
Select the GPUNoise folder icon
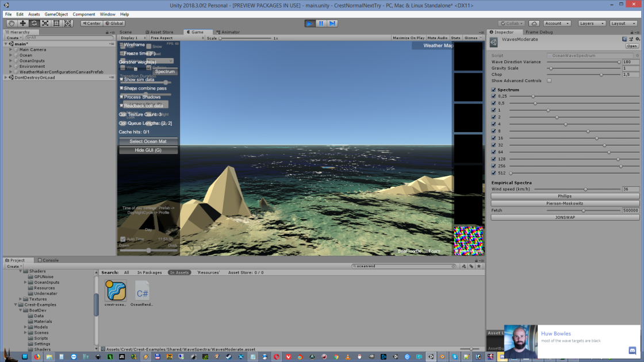pyautogui.click(x=30, y=276)
